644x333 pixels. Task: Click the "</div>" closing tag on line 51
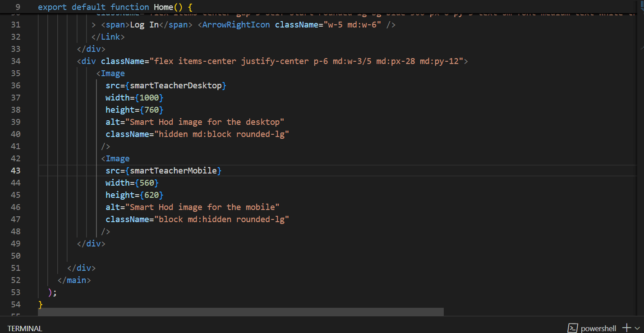pos(82,268)
